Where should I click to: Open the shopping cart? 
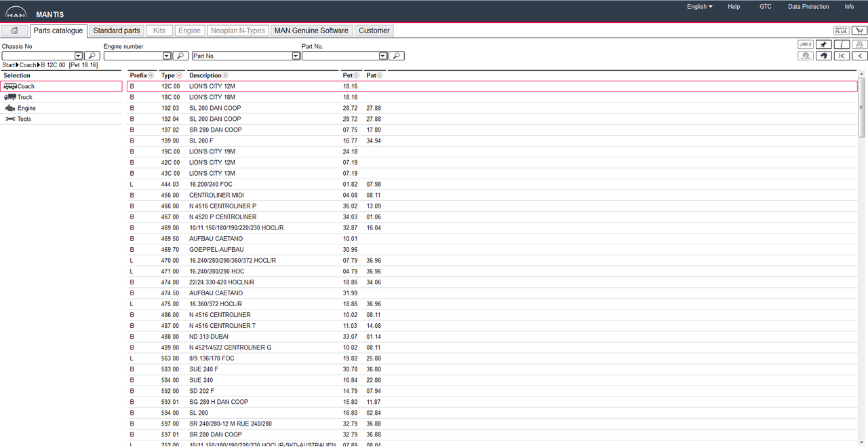[859, 31]
